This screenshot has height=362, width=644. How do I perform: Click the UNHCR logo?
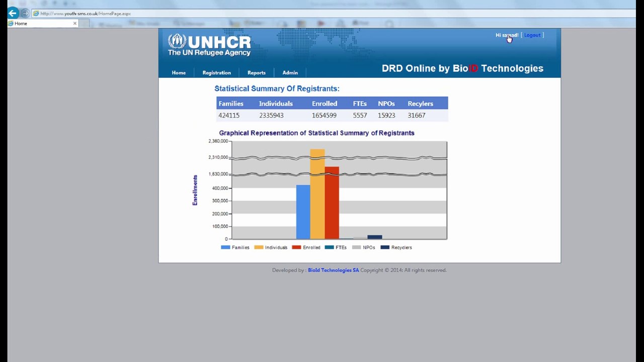[x=209, y=45]
